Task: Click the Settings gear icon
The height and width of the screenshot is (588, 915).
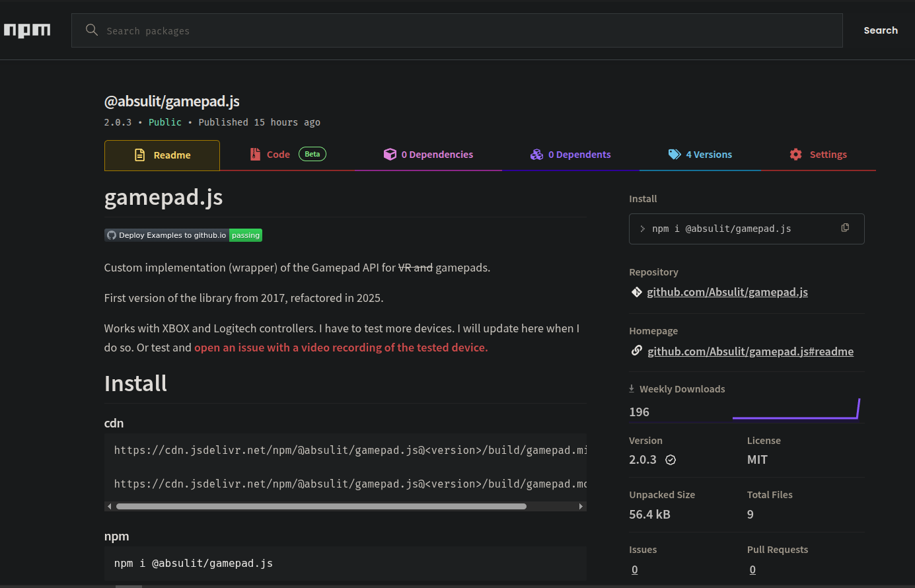Action: click(796, 155)
